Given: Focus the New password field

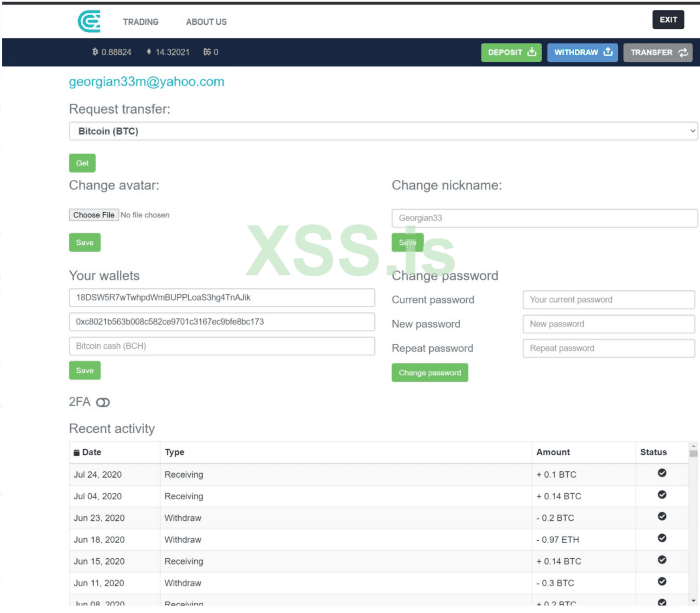Looking at the screenshot, I should click(609, 324).
